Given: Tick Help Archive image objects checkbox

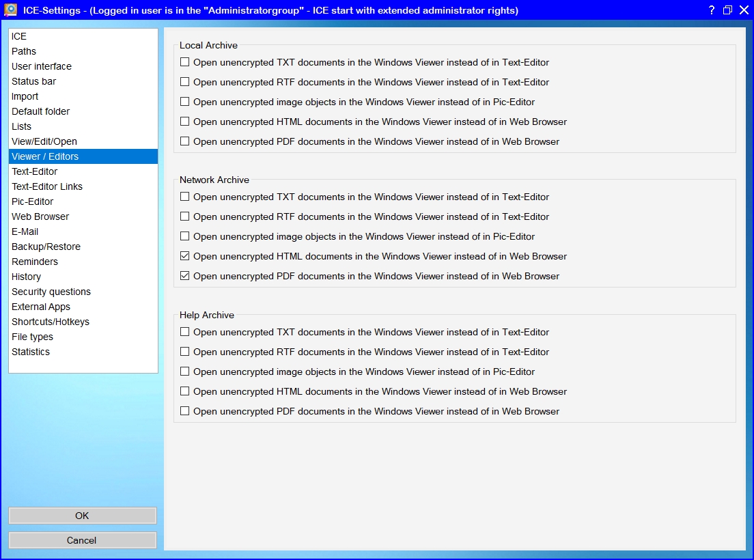Looking at the screenshot, I should (185, 372).
